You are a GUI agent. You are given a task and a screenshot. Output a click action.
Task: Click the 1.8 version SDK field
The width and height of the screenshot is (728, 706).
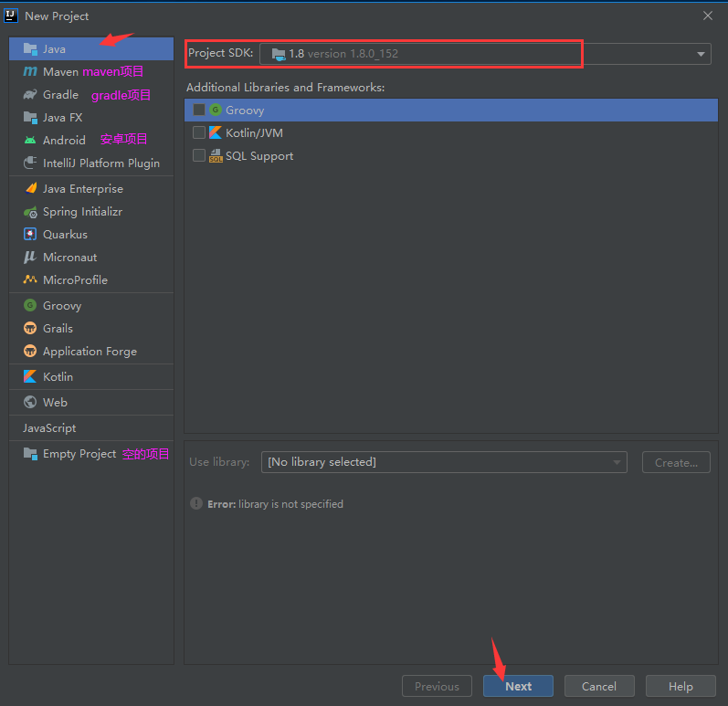click(485, 54)
